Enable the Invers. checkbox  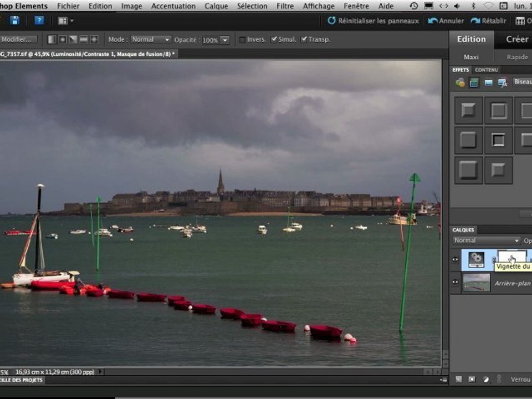tap(242, 40)
